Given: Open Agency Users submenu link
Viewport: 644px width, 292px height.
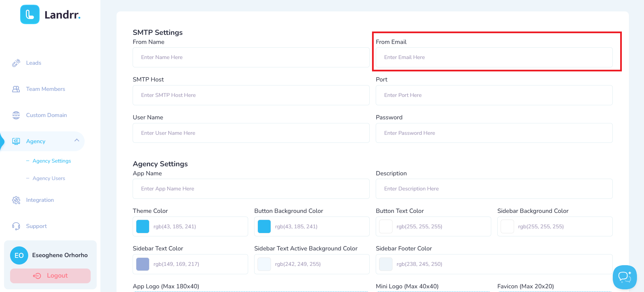Looking at the screenshot, I should tap(49, 178).
